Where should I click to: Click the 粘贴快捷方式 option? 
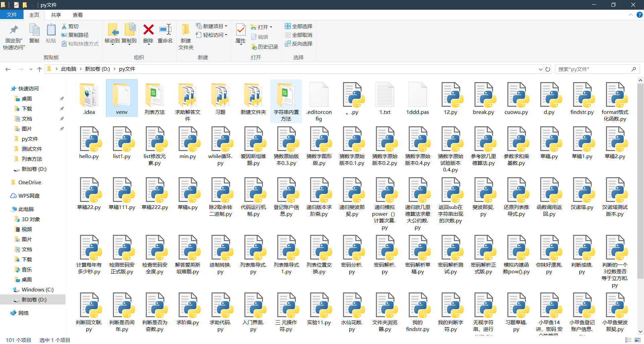click(80, 44)
